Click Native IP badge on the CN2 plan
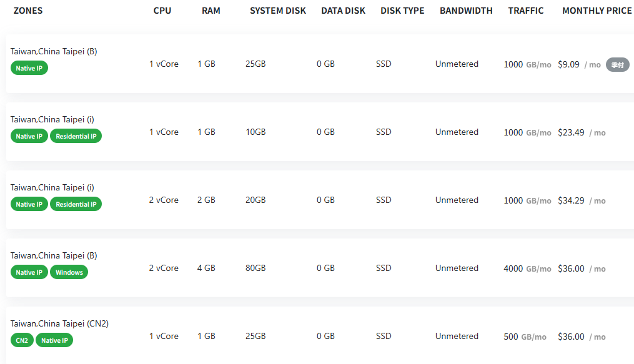The image size is (634, 364). tap(54, 340)
